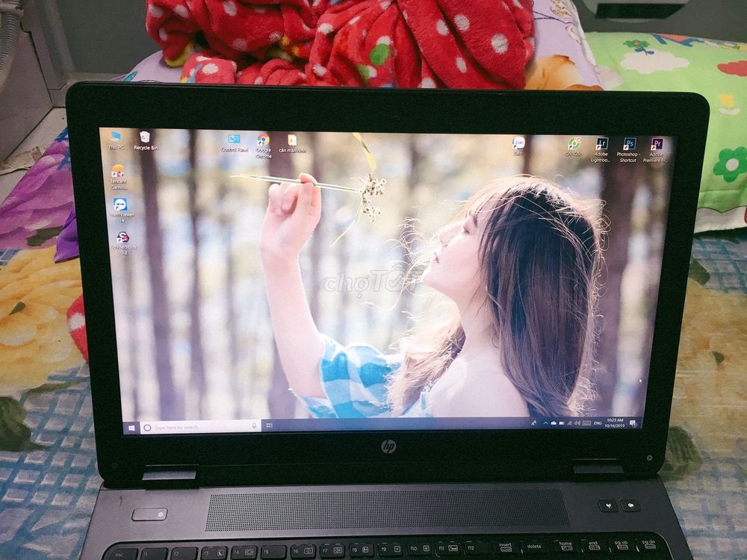Open the taskbar clock and date

click(x=615, y=423)
